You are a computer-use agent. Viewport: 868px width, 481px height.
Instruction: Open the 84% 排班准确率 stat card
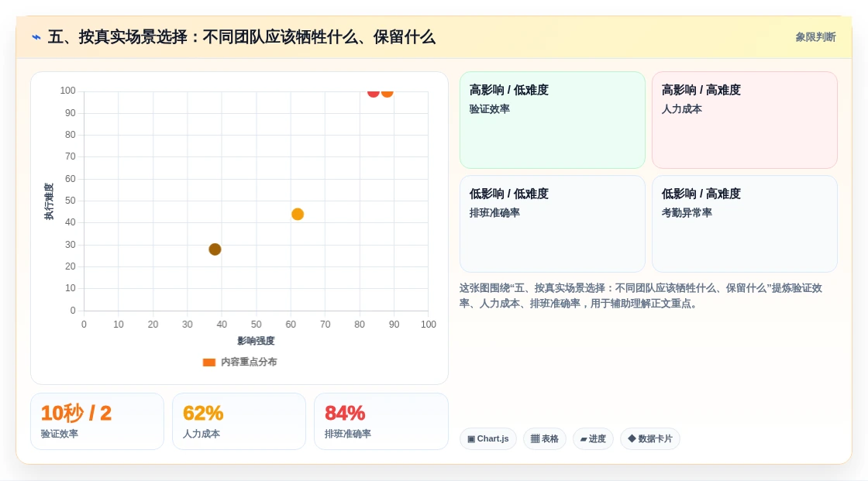[381, 421]
